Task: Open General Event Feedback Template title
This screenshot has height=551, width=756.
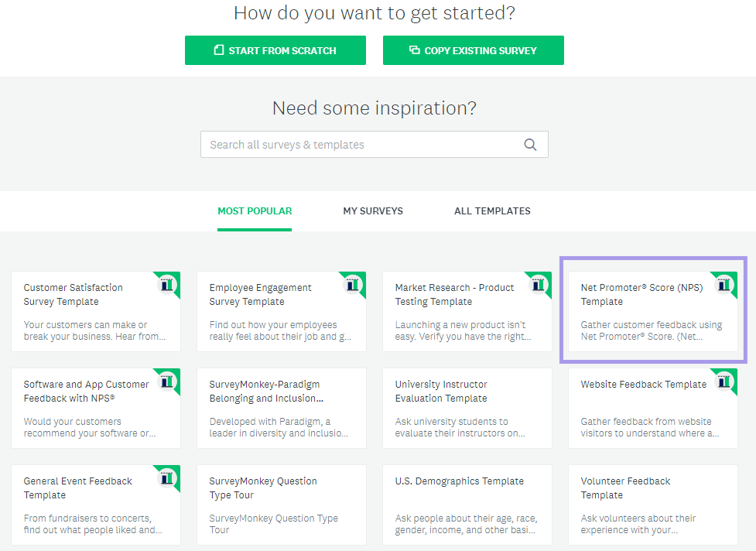Action: [77, 488]
